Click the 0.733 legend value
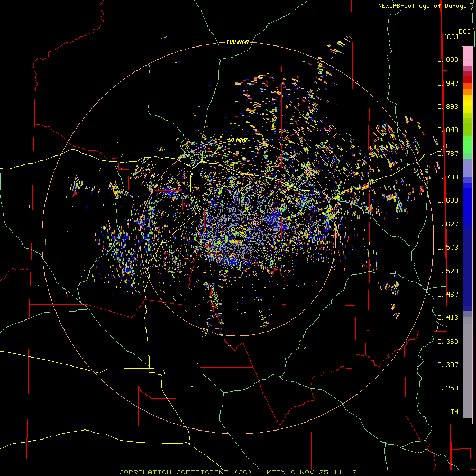This screenshot has width=476, height=476. (448, 177)
